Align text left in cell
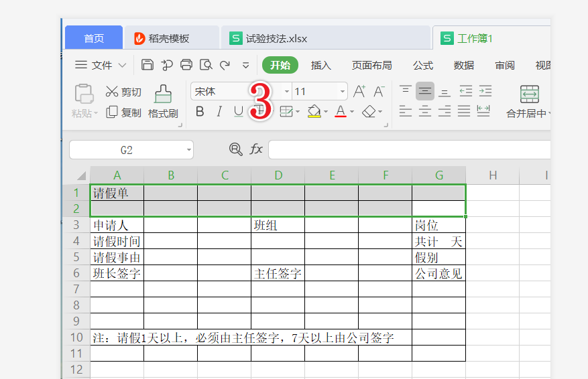This screenshot has width=588, height=379. pyautogui.click(x=406, y=111)
